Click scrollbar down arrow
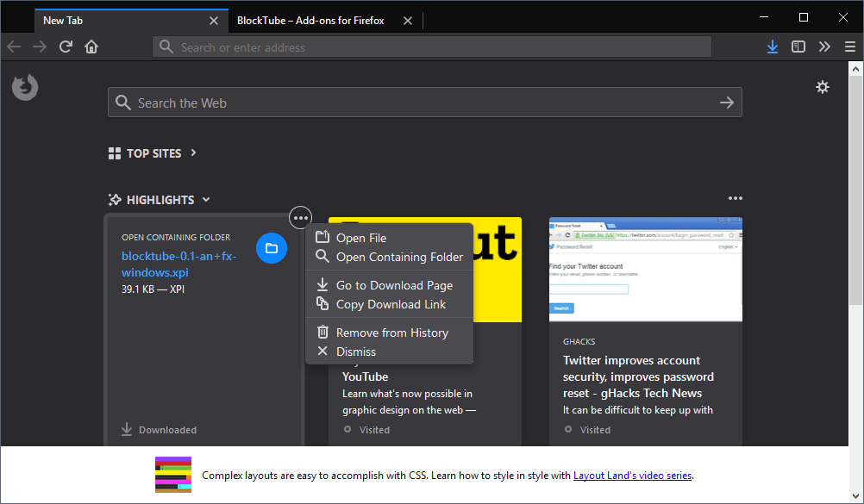 tap(855, 496)
